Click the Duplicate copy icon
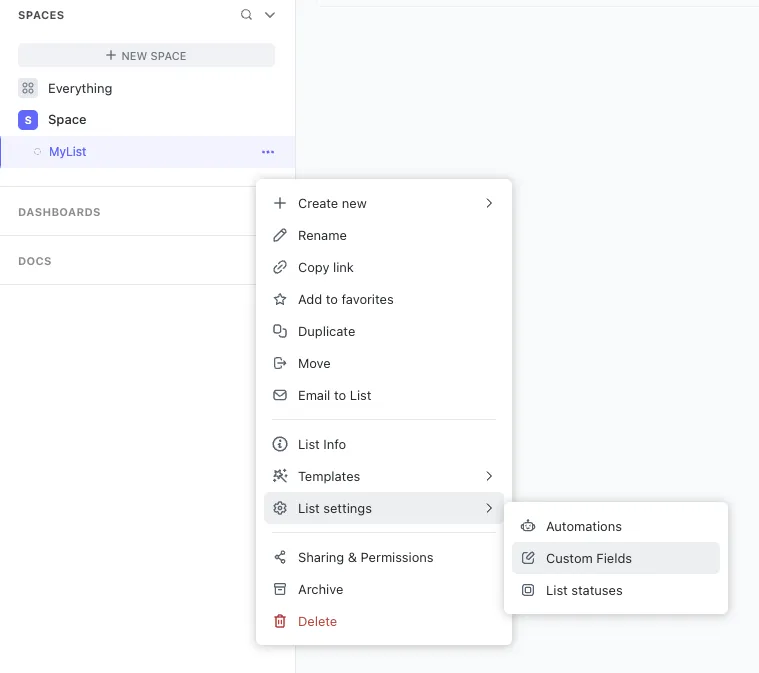The image size is (759, 673). (x=280, y=331)
